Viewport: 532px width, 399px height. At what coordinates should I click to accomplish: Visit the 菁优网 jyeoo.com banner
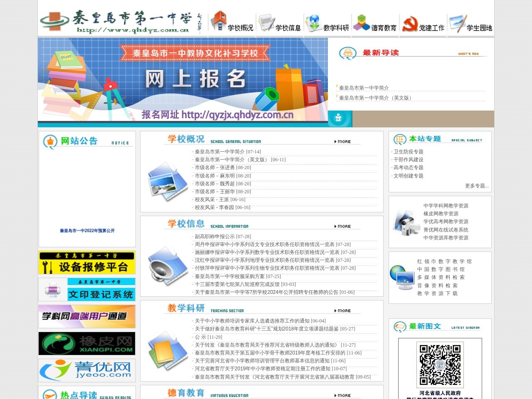(x=87, y=370)
